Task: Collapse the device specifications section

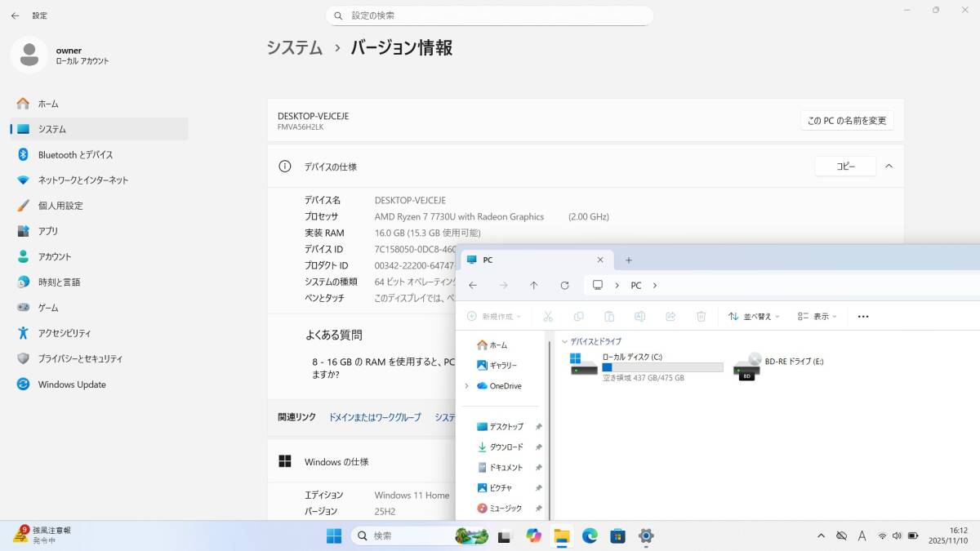Action: [x=889, y=167]
